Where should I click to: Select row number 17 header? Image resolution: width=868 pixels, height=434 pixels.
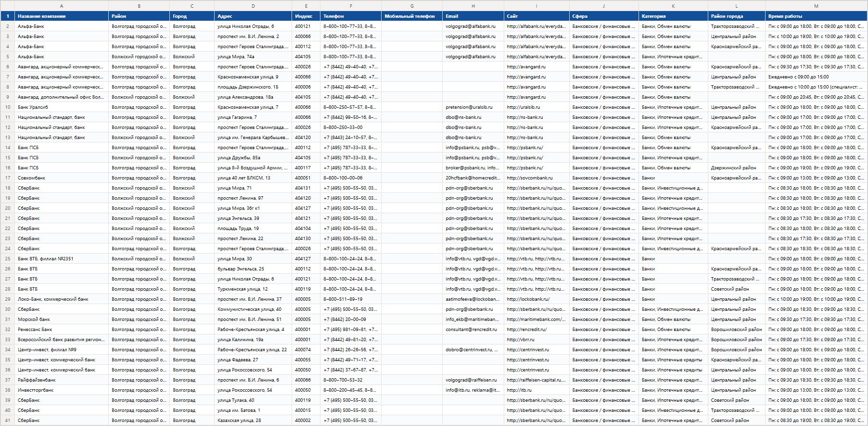point(8,178)
